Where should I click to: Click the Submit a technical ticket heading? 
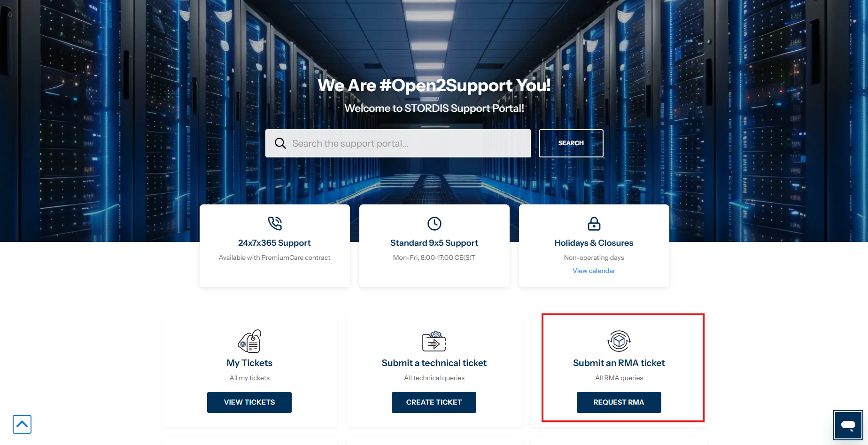(434, 363)
